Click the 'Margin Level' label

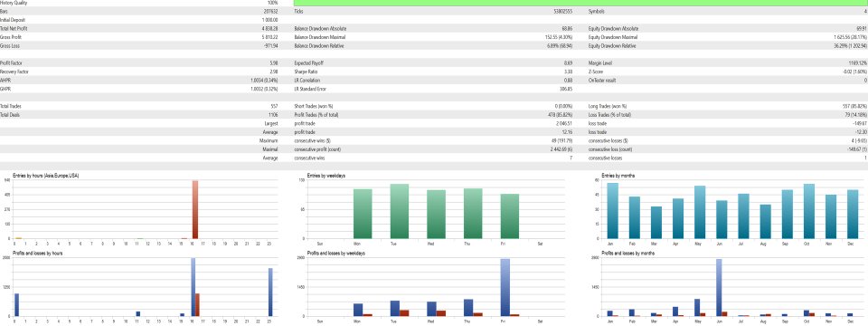[600, 63]
